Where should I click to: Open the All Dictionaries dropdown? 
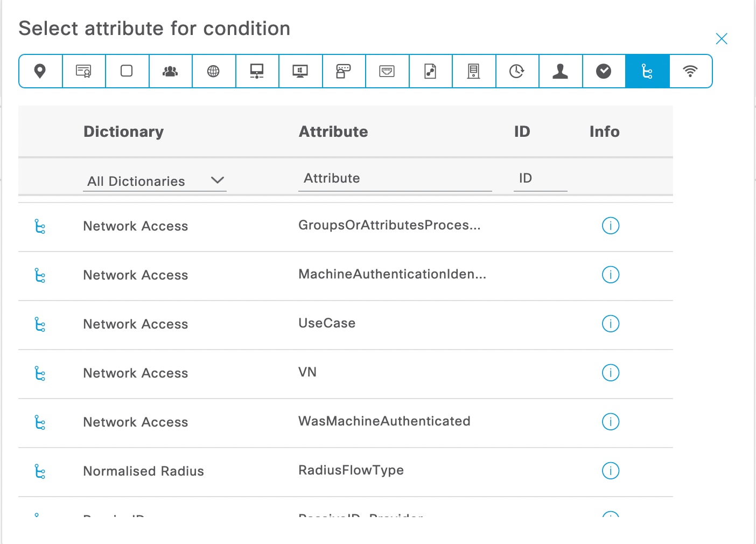[x=135, y=181]
